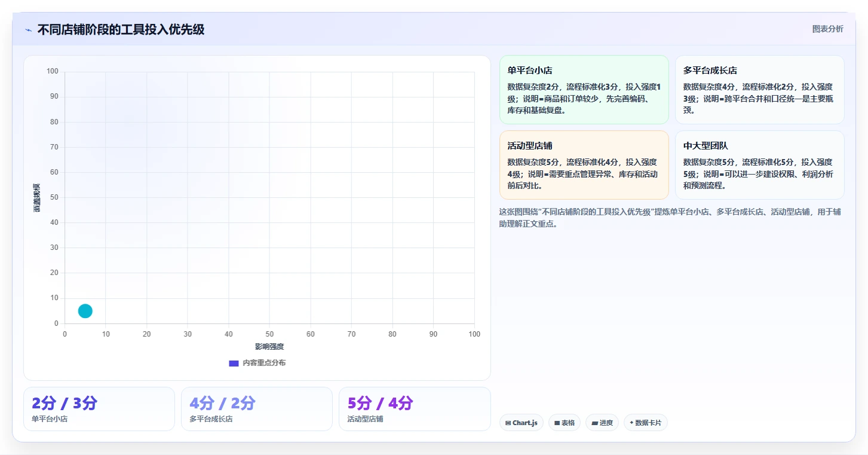The image size is (868, 455).
Task: Open the 活动型店铺 orange card
Action: [584, 165]
